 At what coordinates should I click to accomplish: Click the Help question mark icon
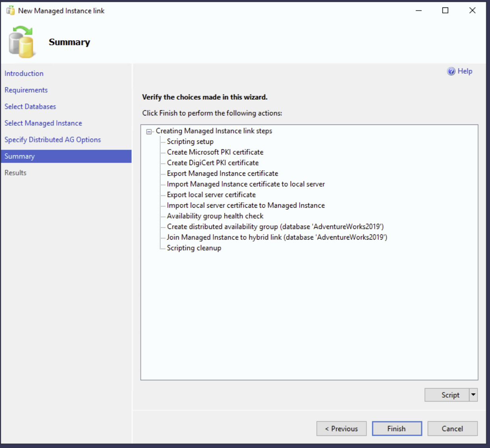[x=451, y=71]
